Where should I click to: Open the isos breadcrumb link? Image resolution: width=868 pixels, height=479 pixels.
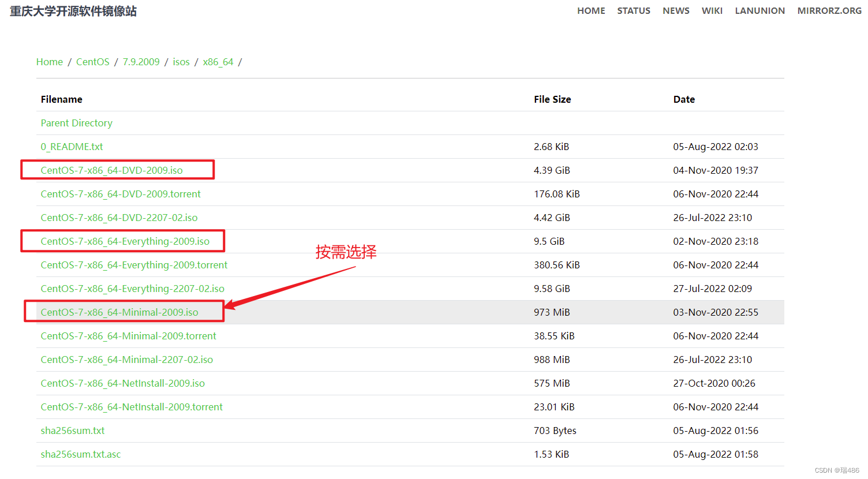click(181, 62)
